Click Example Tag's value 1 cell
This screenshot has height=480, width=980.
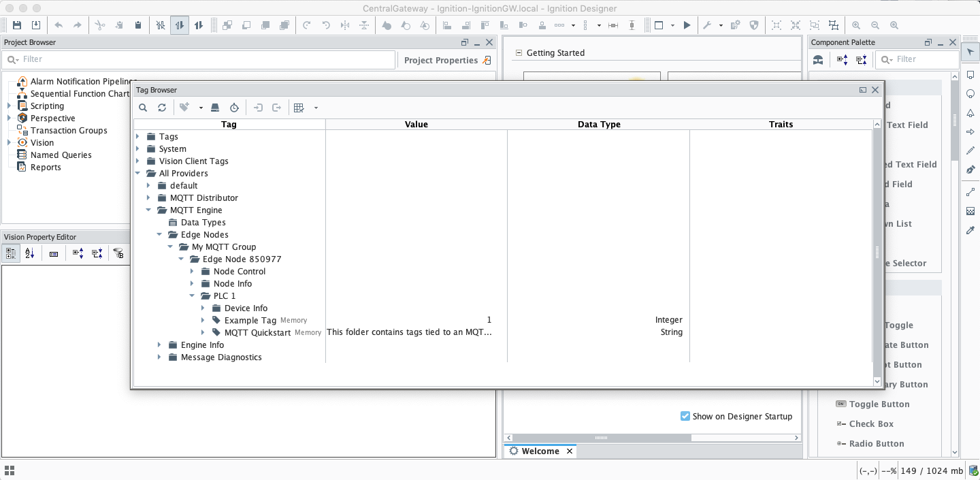(x=416, y=320)
